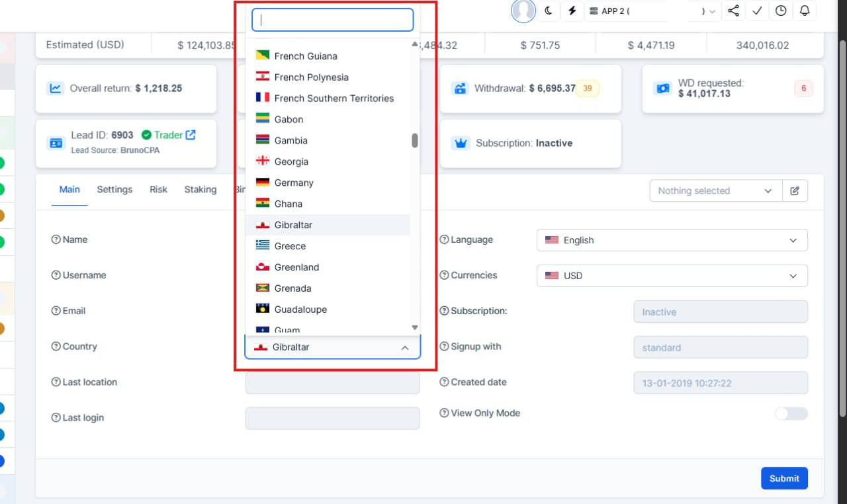The image size is (847, 504).
Task: Open the Nothing selected dropdown
Action: pos(716,190)
